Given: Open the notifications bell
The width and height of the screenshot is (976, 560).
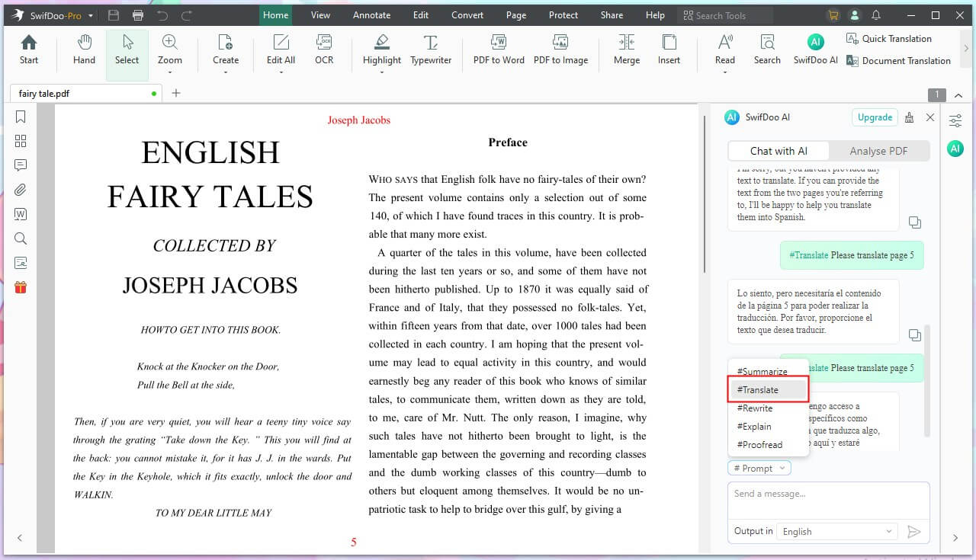Looking at the screenshot, I should 876,15.
